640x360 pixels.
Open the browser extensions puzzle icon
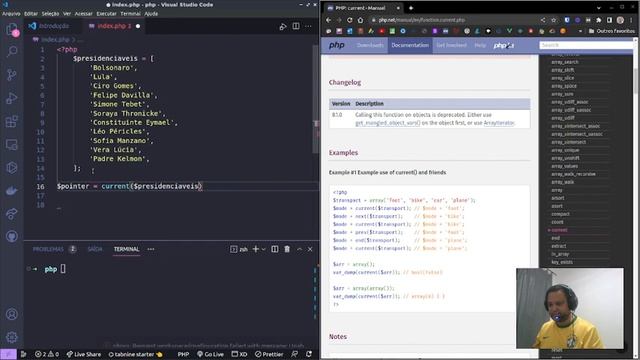coord(599,20)
